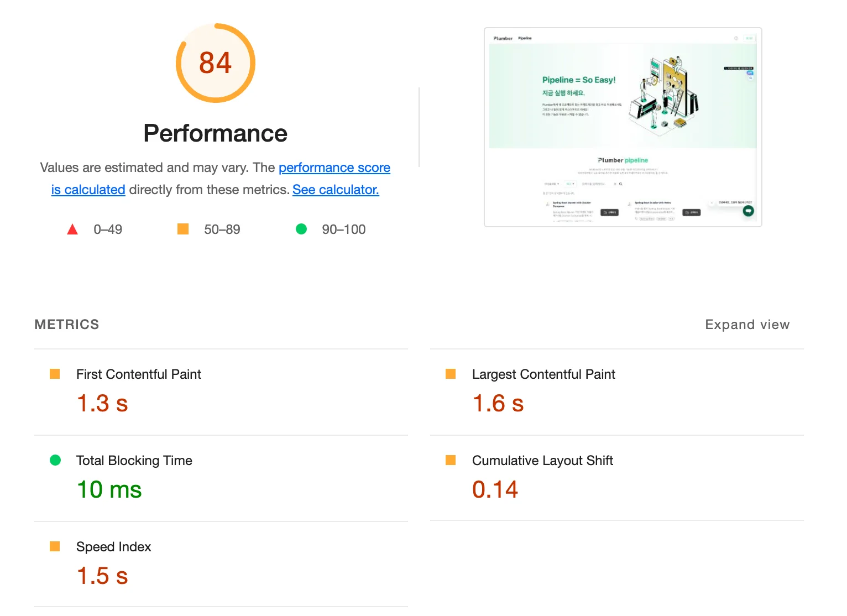
Task: Click the orange status icon beside Speed Index
Action: point(55,546)
